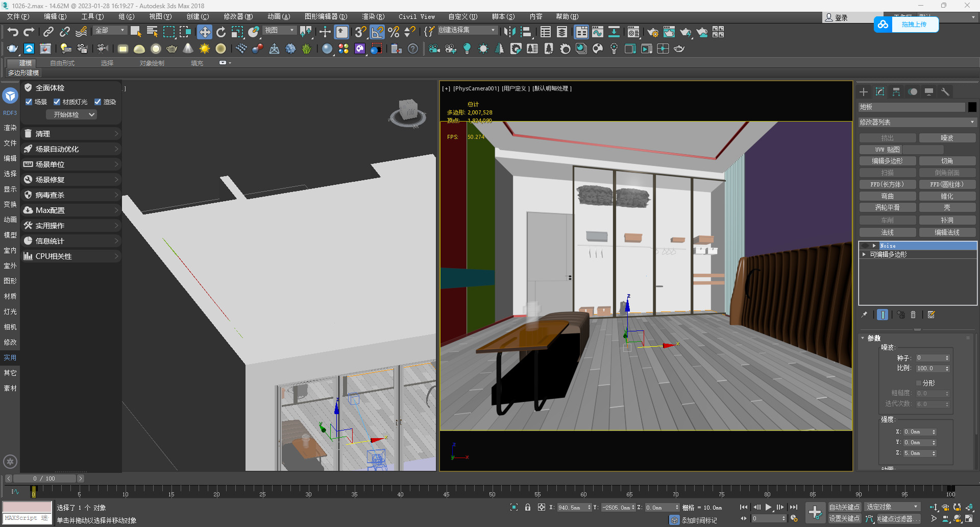Click the time slider 0 / 100 handle
This screenshot has height=527, width=980.
45,478
